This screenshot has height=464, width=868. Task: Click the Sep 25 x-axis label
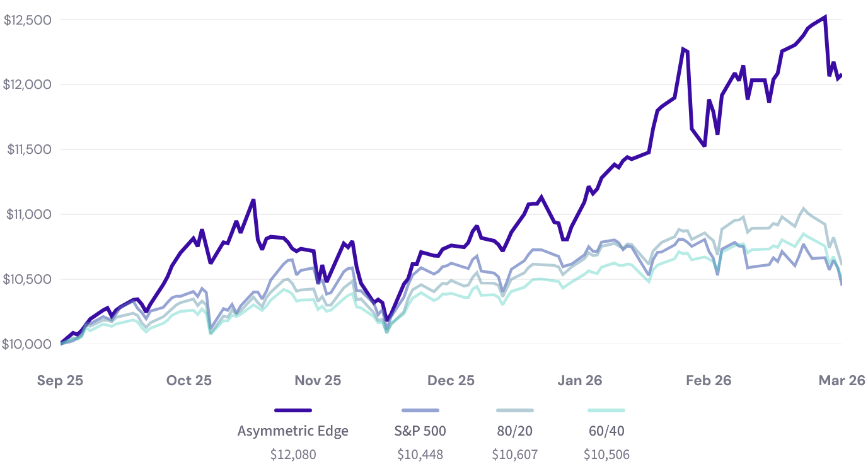[x=60, y=381]
